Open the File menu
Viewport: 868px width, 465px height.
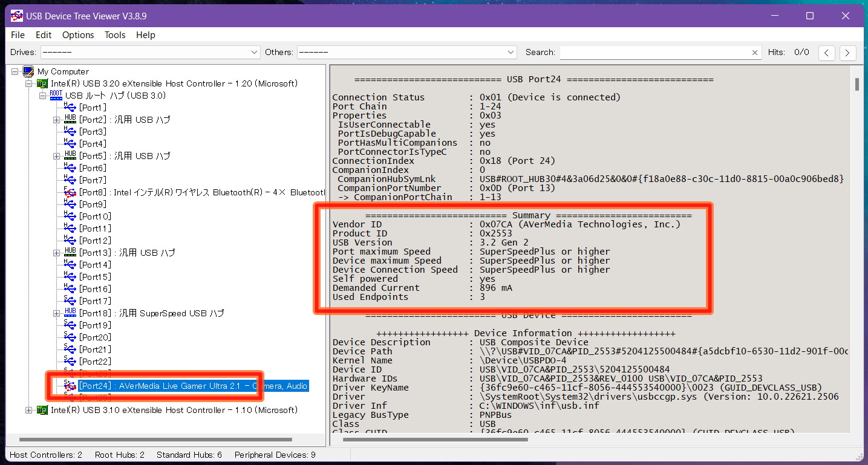(18, 35)
